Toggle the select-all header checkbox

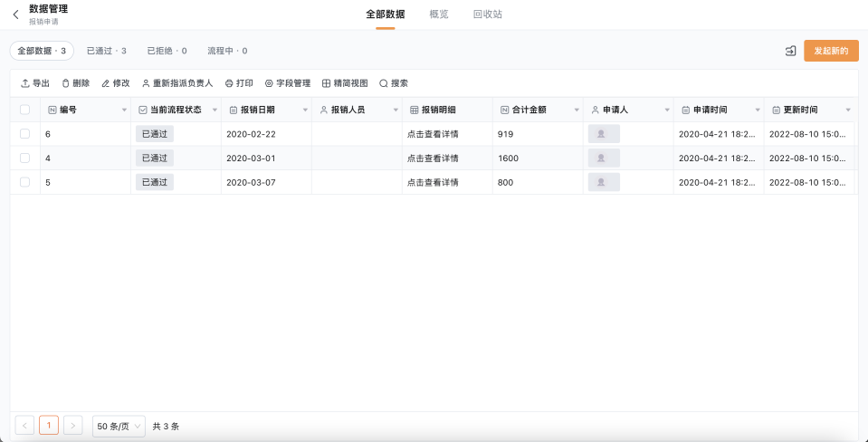click(25, 110)
